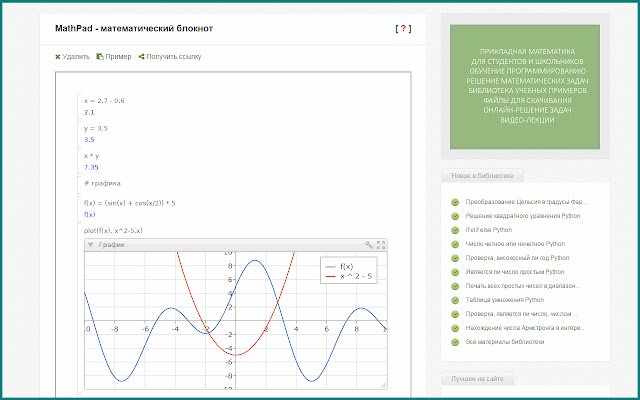Screen dimensions: 640x400
Task: Grab the graph resize handle in its corner
Action: point(383,385)
